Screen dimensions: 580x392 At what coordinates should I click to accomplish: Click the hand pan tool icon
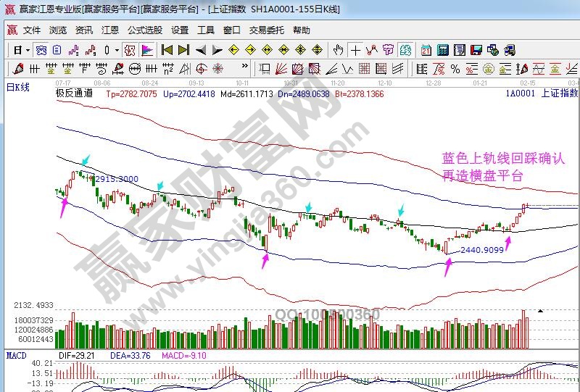click(337, 50)
